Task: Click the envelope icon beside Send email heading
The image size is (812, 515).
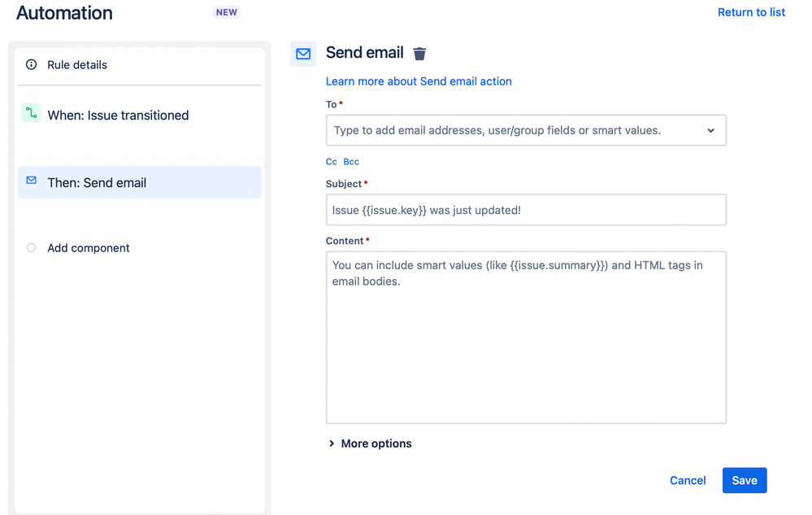Action: [x=303, y=54]
